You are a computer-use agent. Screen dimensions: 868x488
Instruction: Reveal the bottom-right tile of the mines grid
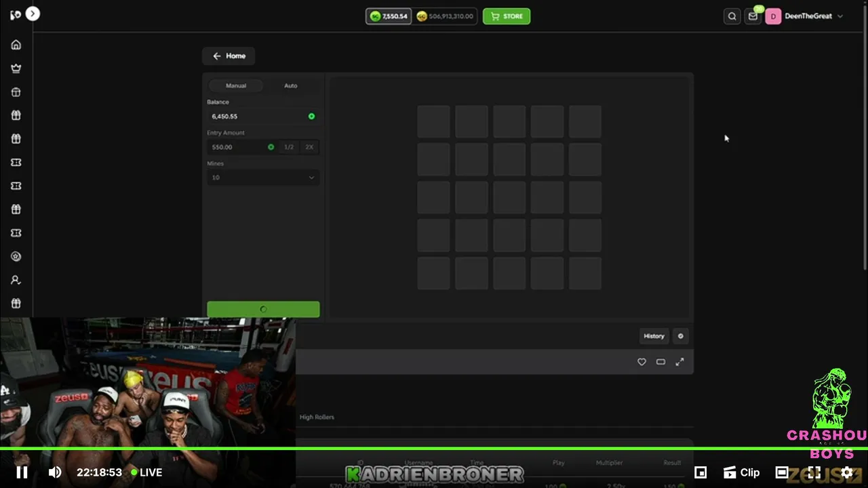[585, 273]
